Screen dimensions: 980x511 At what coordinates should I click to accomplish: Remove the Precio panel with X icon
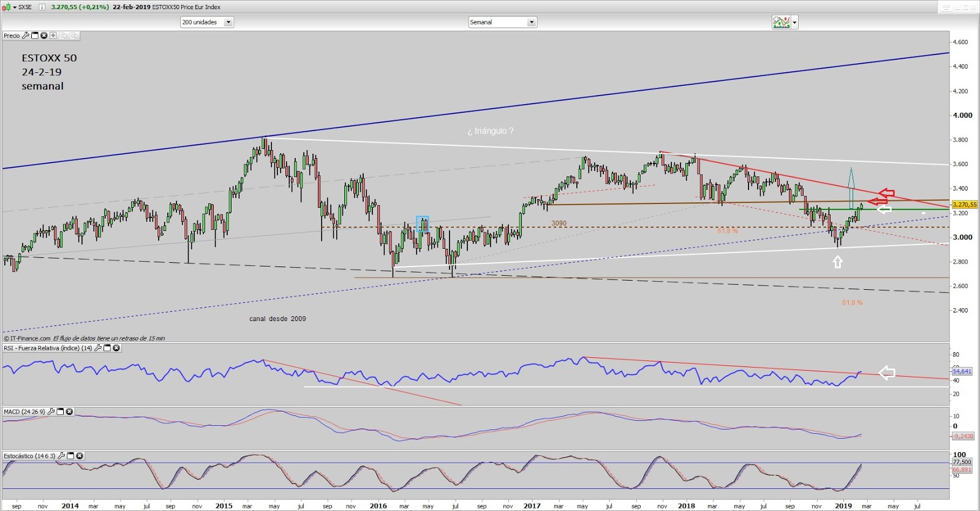click(x=44, y=36)
